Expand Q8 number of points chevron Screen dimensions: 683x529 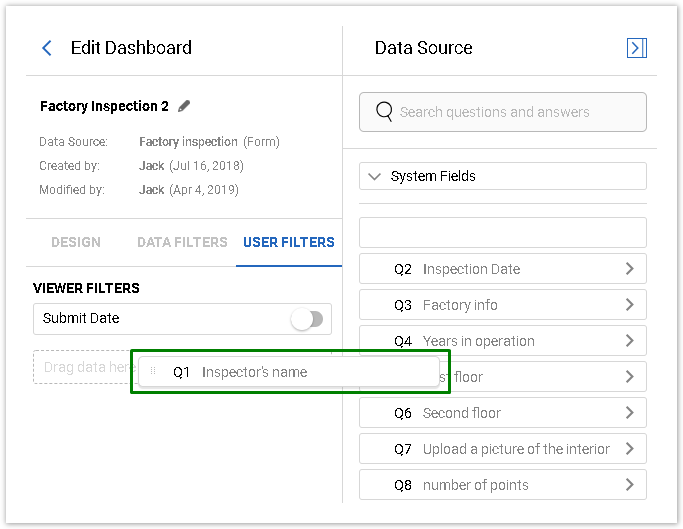[x=629, y=485]
